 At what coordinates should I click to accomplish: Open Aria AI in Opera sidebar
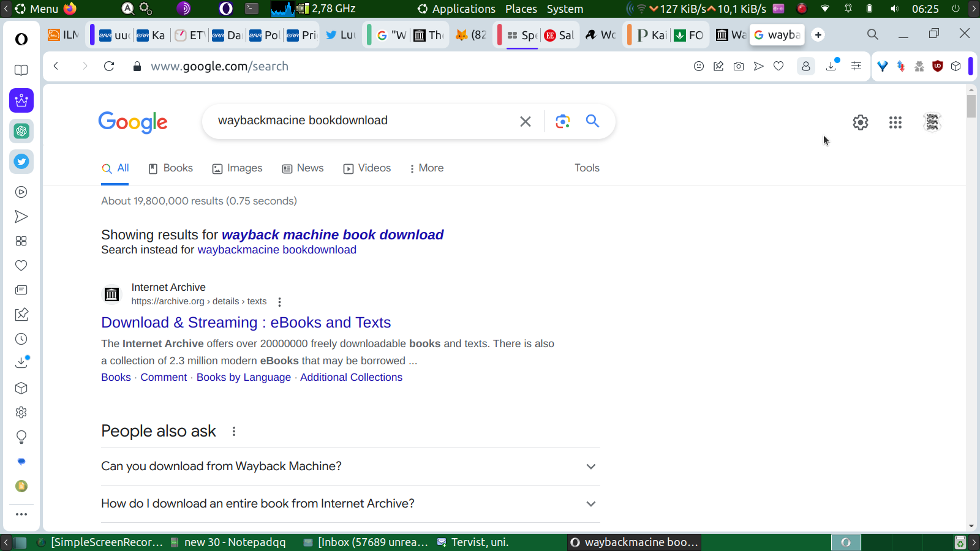point(21,100)
